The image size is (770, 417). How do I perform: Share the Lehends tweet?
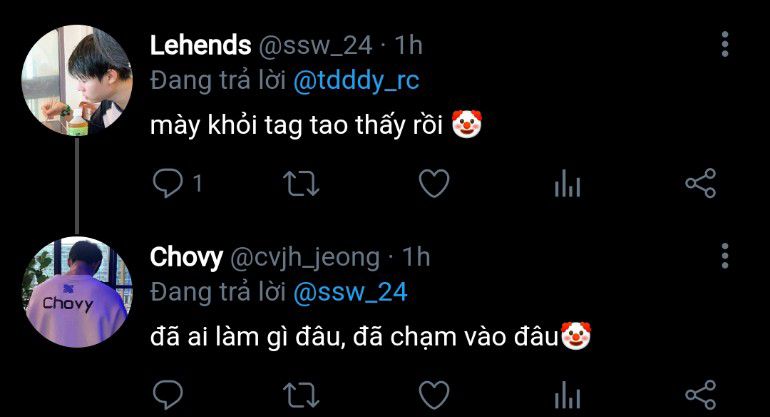[x=701, y=183]
